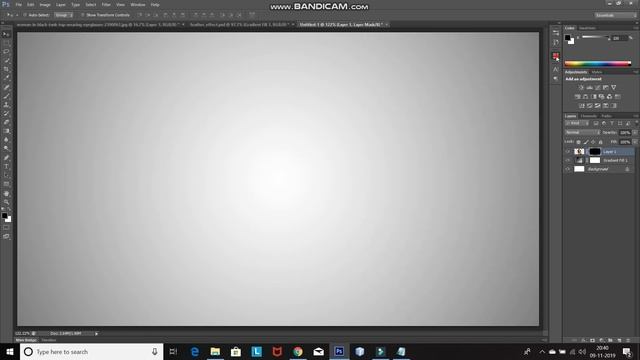The image size is (640, 360).
Task: Select the Pen tool
Action: (6, 158)
